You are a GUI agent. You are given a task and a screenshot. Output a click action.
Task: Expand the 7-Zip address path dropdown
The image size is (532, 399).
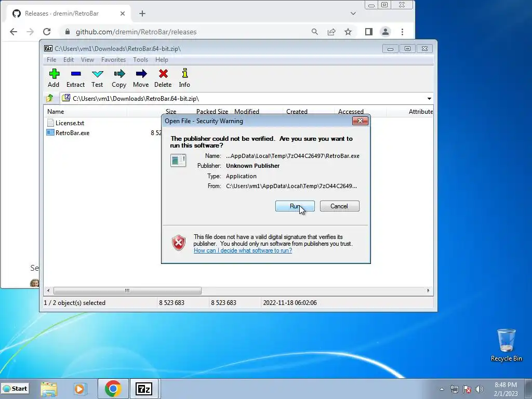429,98
